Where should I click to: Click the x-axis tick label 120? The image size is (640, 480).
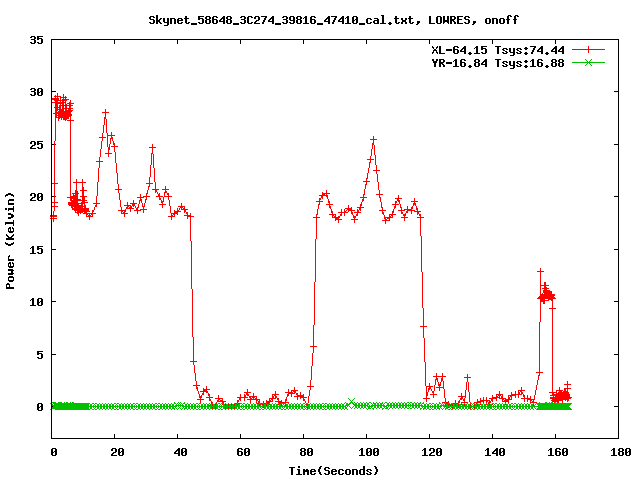(432, 452)
